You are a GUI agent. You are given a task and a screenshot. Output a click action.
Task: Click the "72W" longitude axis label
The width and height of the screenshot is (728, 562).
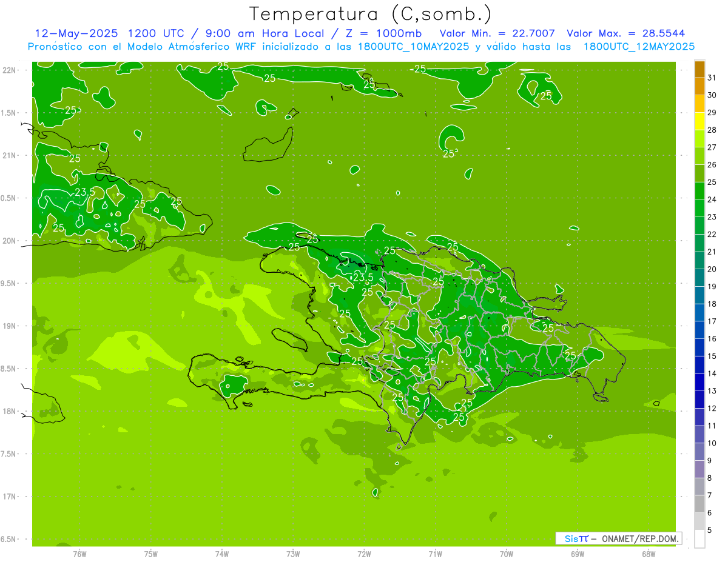click(364, 554)
